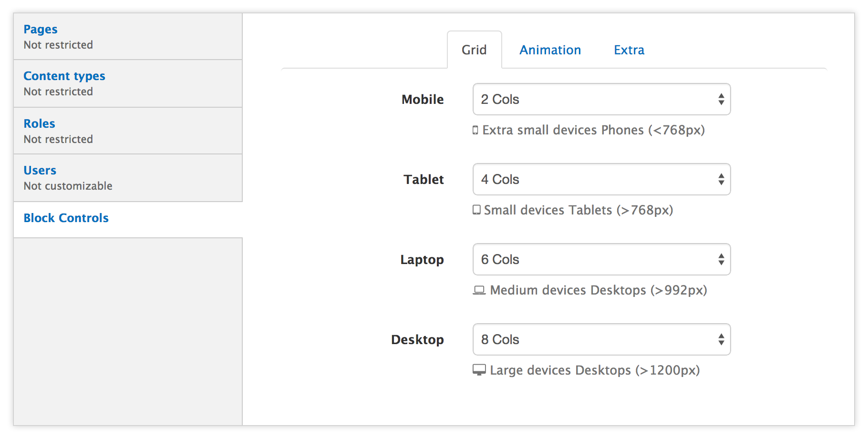Expand the Laptop 6 Cols selector
The image size is (868, 438).
[601, 259]
